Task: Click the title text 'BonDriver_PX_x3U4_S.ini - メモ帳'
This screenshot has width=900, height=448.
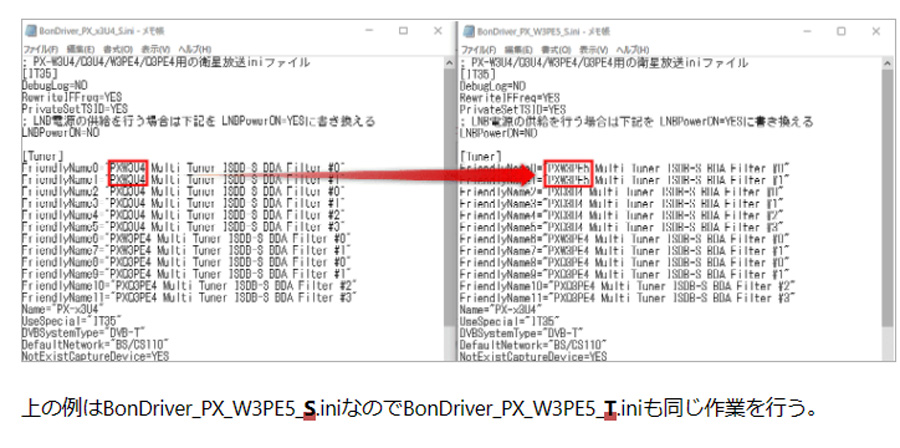Action: (102, 32)
